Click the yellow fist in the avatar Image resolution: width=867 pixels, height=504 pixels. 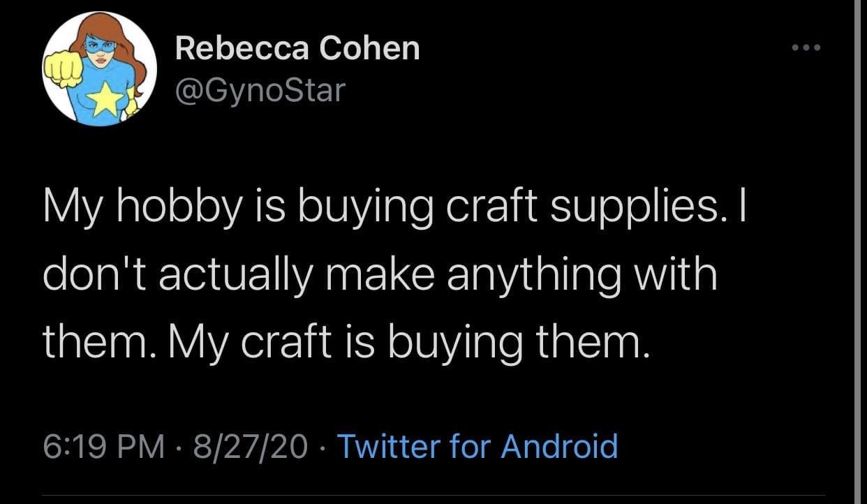(x=64, y=71)
